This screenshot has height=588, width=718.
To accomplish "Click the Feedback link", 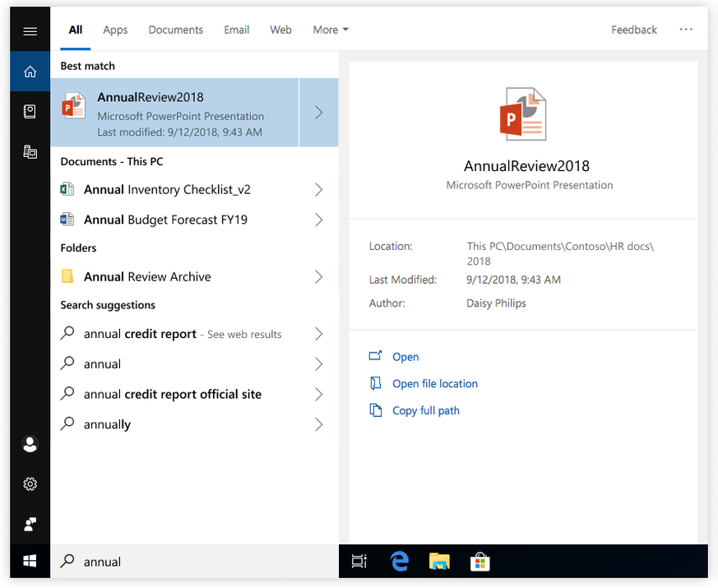I will 634,30.
